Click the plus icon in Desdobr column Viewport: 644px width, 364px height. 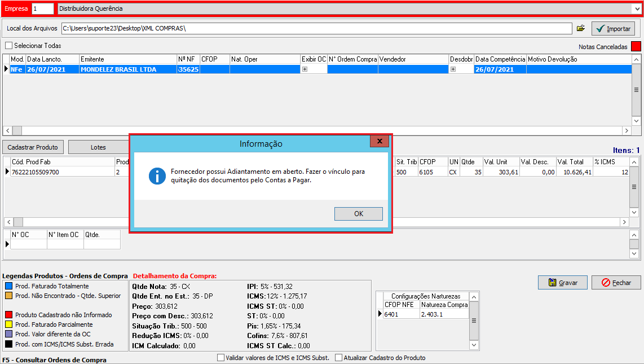point(453,69)
